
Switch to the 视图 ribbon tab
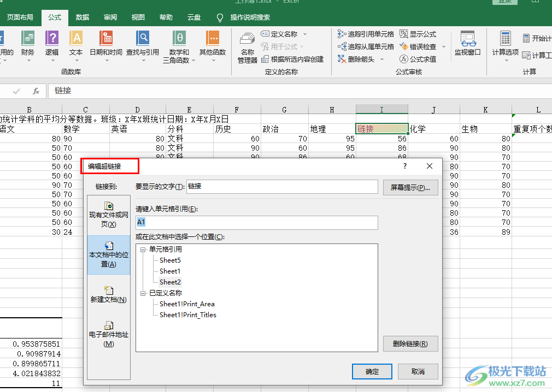pos(138,17)
